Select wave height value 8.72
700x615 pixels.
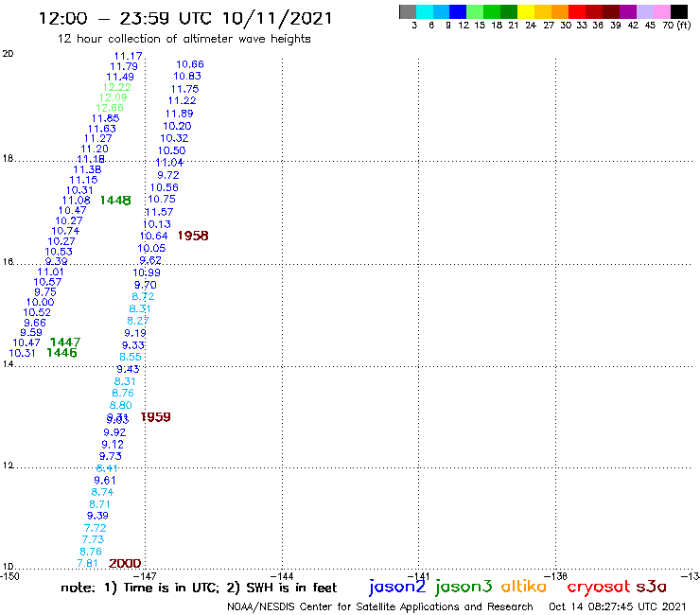(143, 296)
